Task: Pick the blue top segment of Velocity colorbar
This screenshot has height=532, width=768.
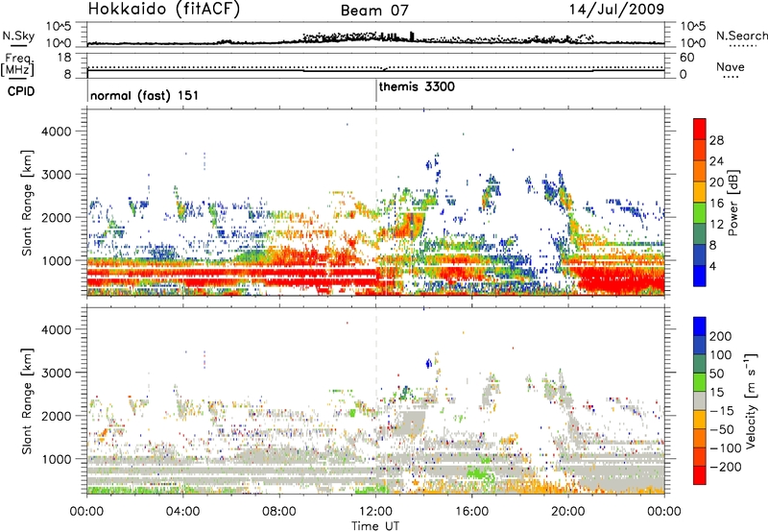Action: click(700, 326)
